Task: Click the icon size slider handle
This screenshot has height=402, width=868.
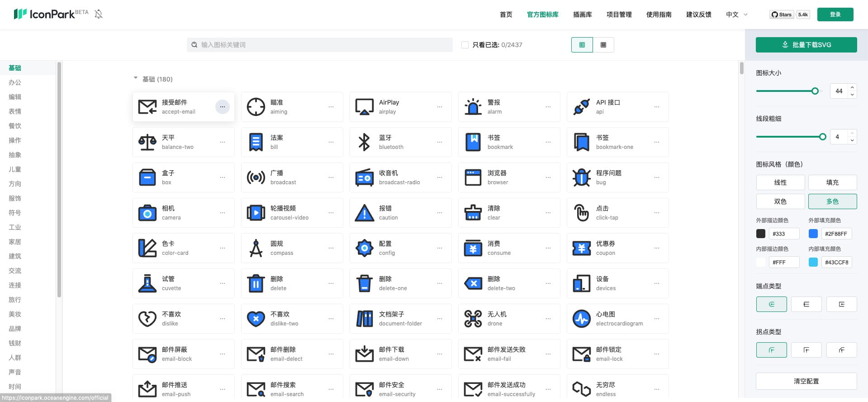Action: coord(815,91)
